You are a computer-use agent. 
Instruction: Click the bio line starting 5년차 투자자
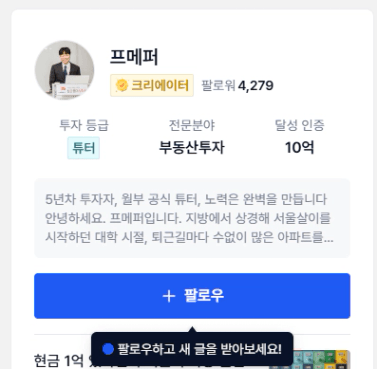tap(186, 199)
